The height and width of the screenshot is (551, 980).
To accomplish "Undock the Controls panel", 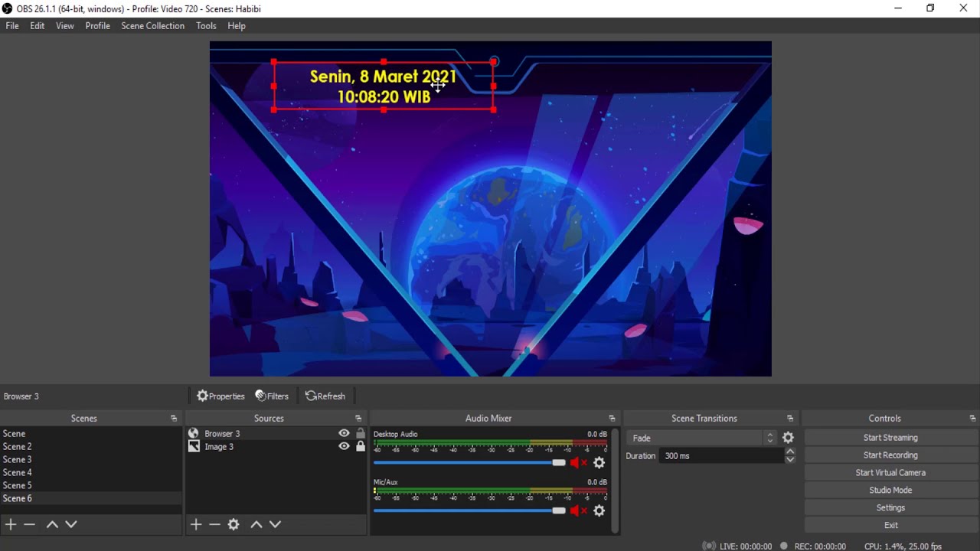I will 972,419.
